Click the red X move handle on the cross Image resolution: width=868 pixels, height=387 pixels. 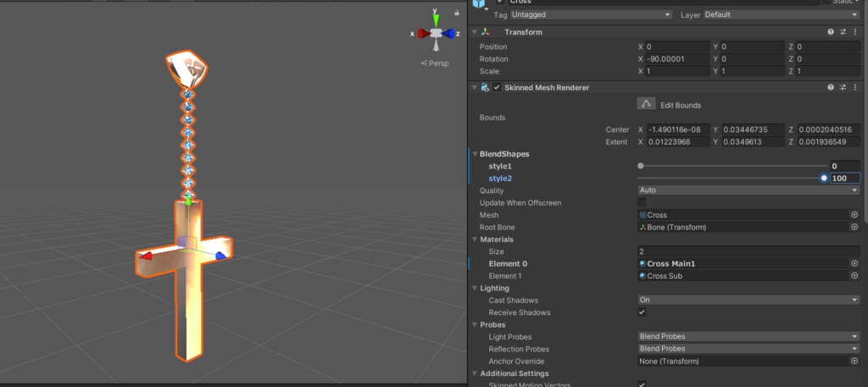146,256
